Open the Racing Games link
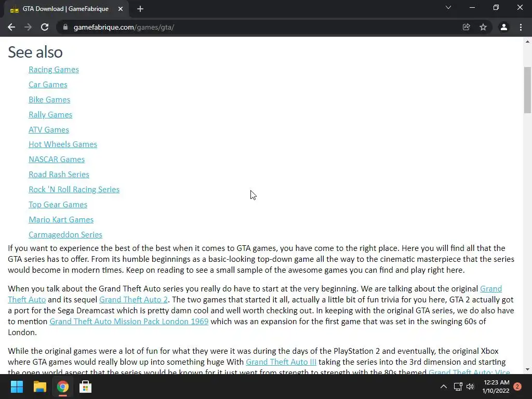 pyautogui.click(x=54, y=70)
